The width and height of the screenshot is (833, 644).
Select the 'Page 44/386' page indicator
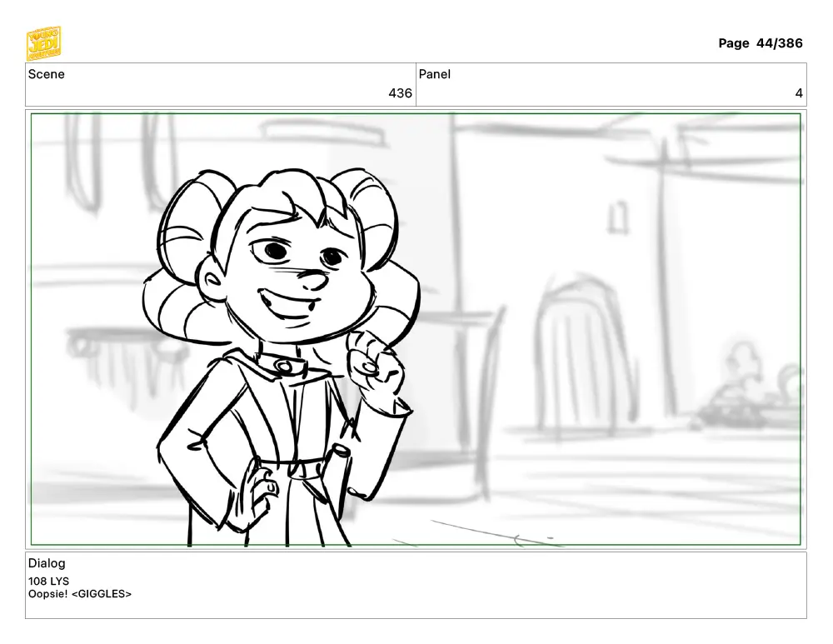click(761, 43)
